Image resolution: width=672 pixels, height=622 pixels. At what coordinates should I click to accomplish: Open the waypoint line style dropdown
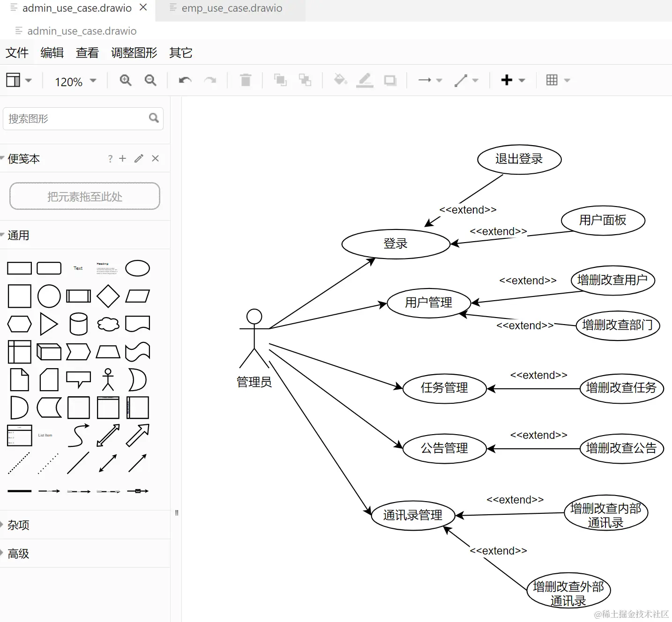click(466, 80)
